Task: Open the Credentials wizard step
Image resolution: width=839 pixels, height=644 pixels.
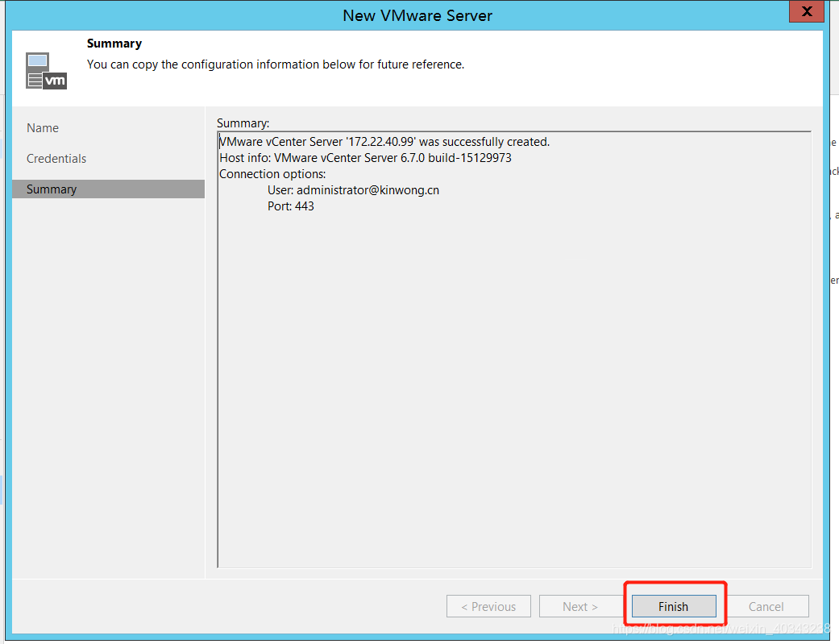Action: tap(56, 159)
